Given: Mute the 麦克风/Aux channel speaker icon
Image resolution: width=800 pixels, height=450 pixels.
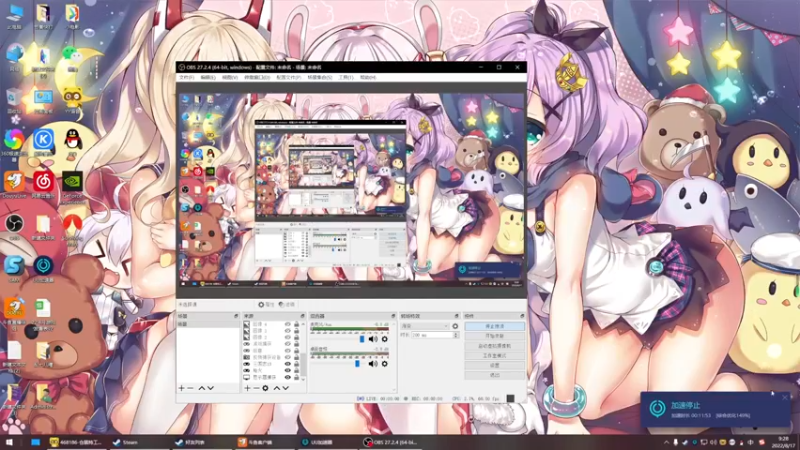Looking at the screenshot, I should click(373, 339).
